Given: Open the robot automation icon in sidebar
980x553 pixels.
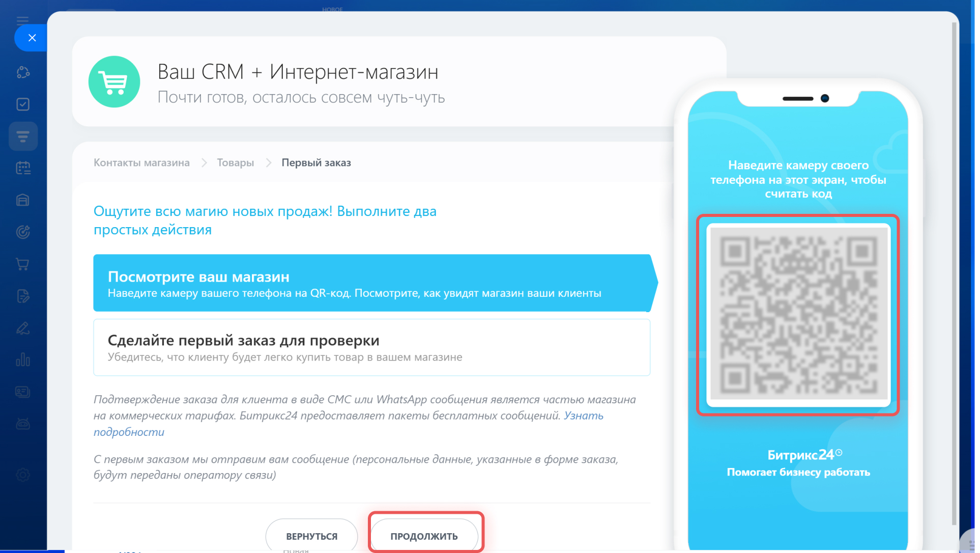Looking at the screenshot, I should click(x=23, y=424).
